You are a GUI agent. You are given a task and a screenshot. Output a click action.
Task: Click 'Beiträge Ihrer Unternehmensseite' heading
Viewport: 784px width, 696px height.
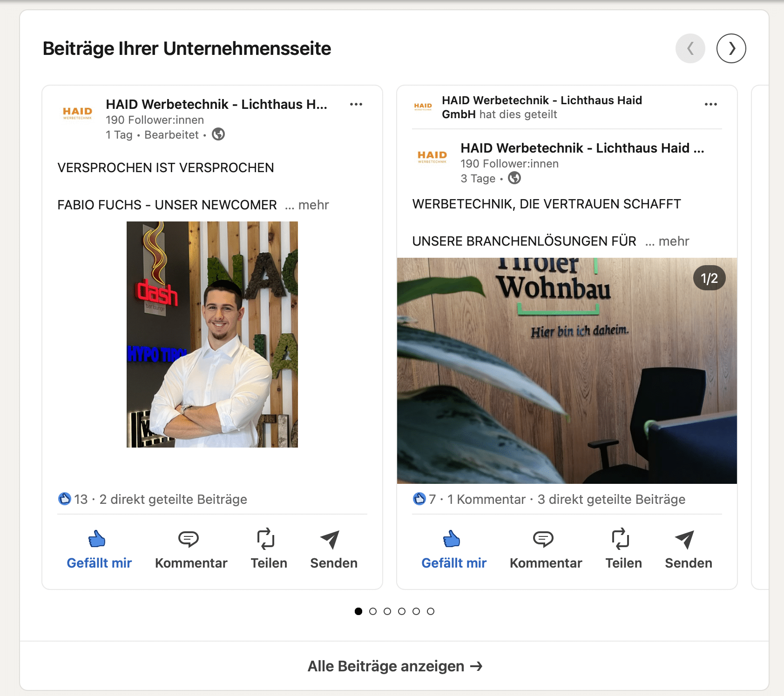tap(187, 48)
